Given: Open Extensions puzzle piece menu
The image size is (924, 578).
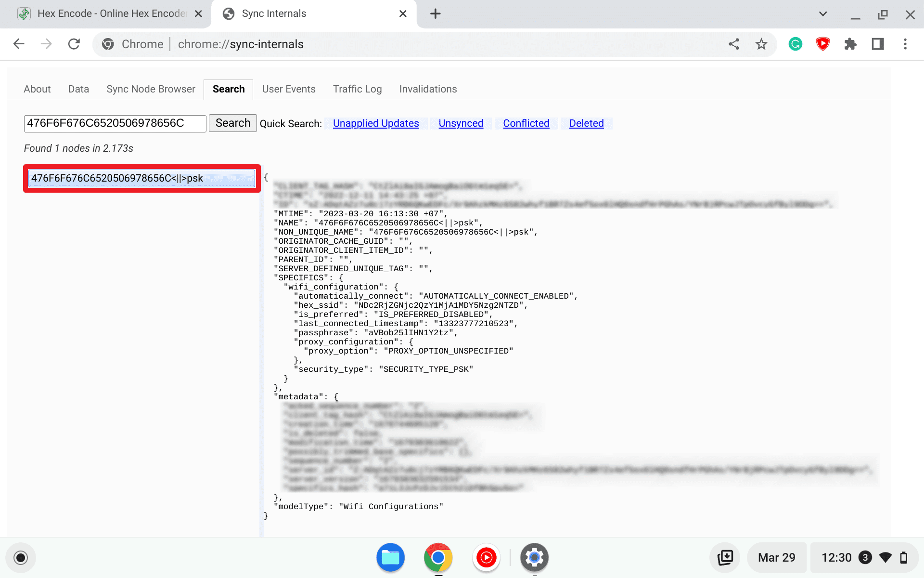Looking at the screenshot, I should (x=850, y=44).
